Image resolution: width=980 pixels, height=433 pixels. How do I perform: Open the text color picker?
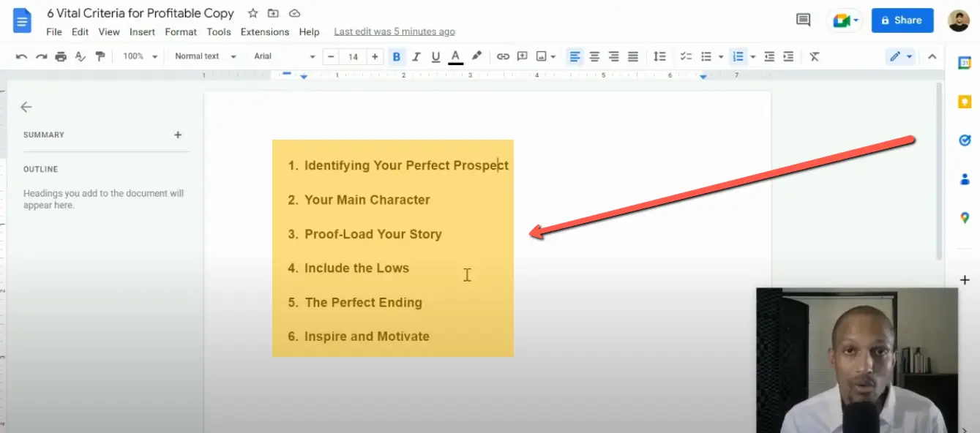tap(455, 56)
